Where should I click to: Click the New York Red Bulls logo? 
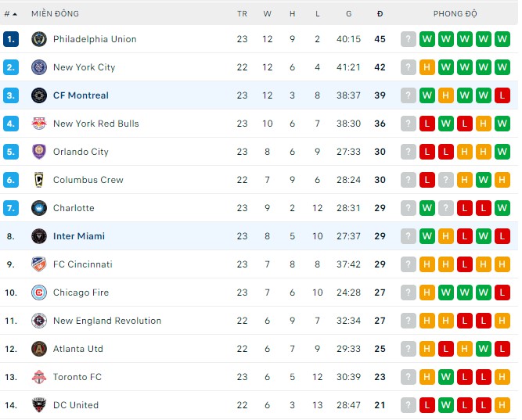(x=39, y=124)
